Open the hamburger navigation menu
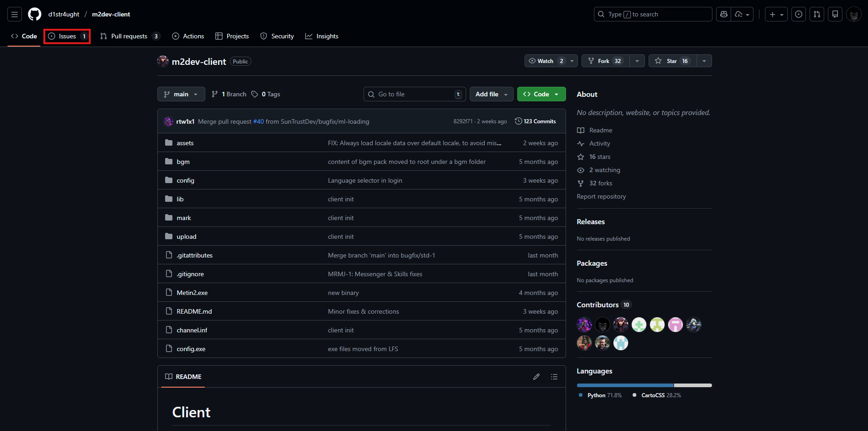This screenshot has height=431, width=868. [x=15, y=14]
